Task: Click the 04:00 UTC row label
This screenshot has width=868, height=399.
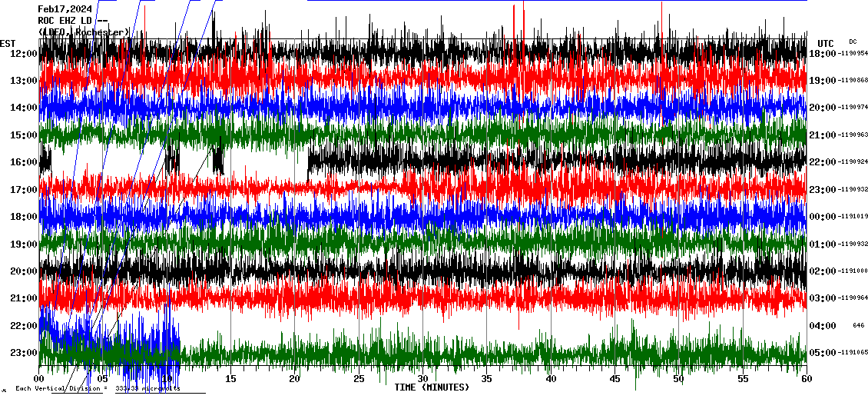Action: click(823, 326)
